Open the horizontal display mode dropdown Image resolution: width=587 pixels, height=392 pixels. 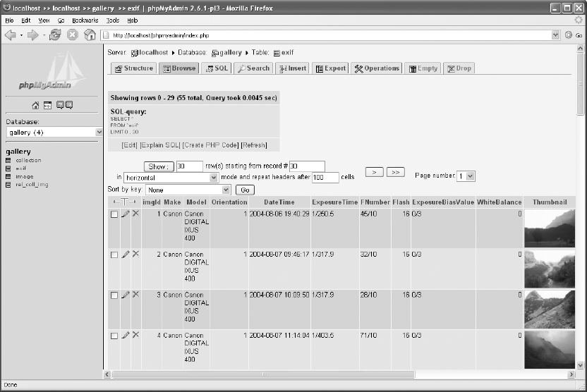click(x=171, y=178)
